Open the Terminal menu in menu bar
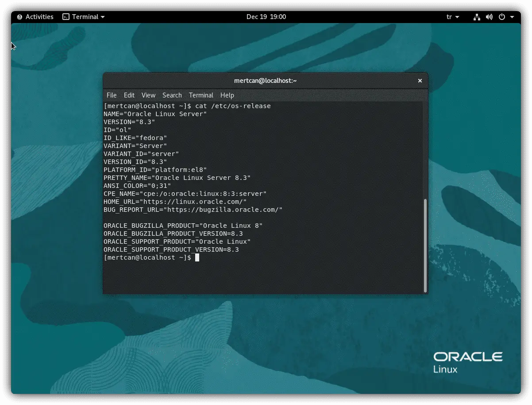532x405 pixels. click(x=201, y=95)
